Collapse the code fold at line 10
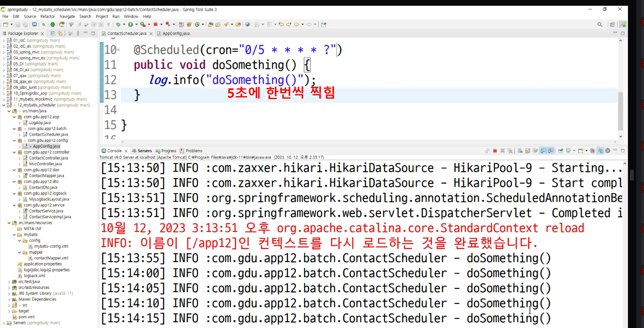This screenshot has height=328, width=644. 118,50
